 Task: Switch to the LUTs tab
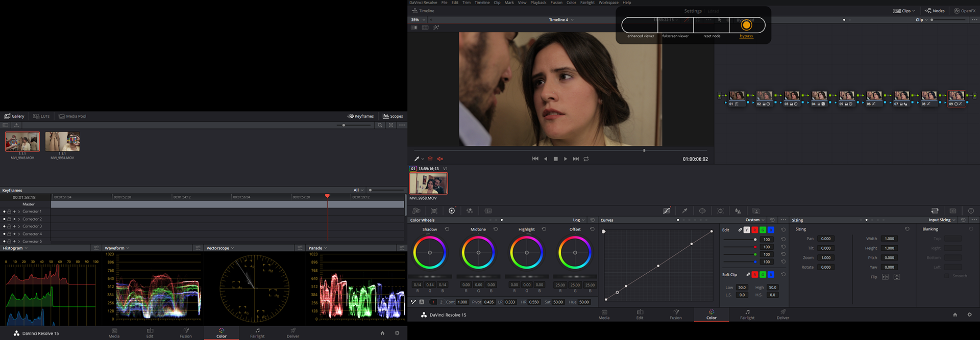coord(41,116)
